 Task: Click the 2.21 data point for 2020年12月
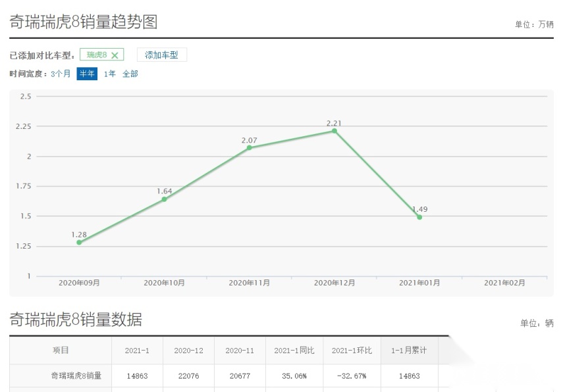point(334,131)
